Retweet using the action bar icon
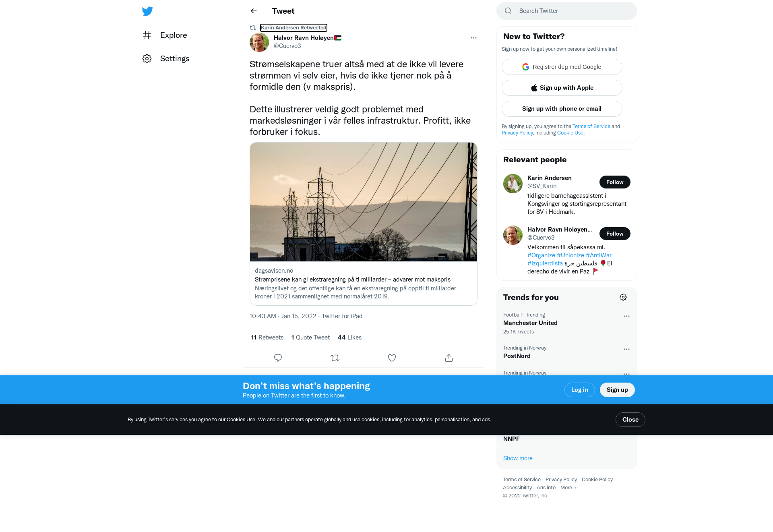Image resolution: width=773 pixels, height=532 pixels. pyautogui.click(x=335, y=358)
